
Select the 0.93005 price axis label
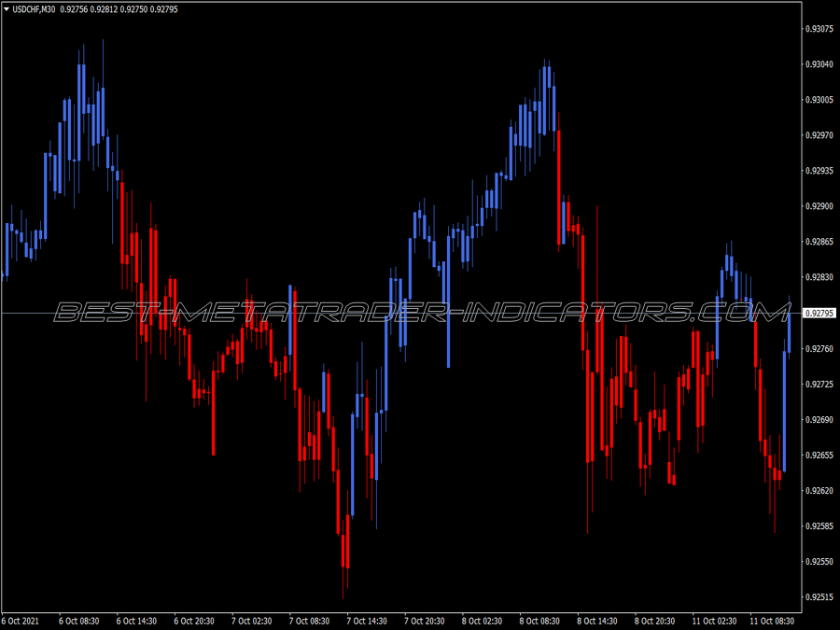point(819,100)
